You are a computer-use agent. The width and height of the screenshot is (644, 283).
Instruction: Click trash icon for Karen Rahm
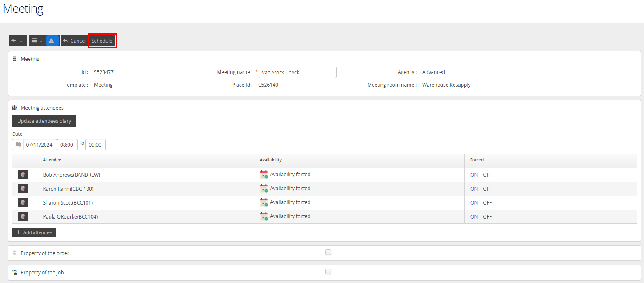23,189
